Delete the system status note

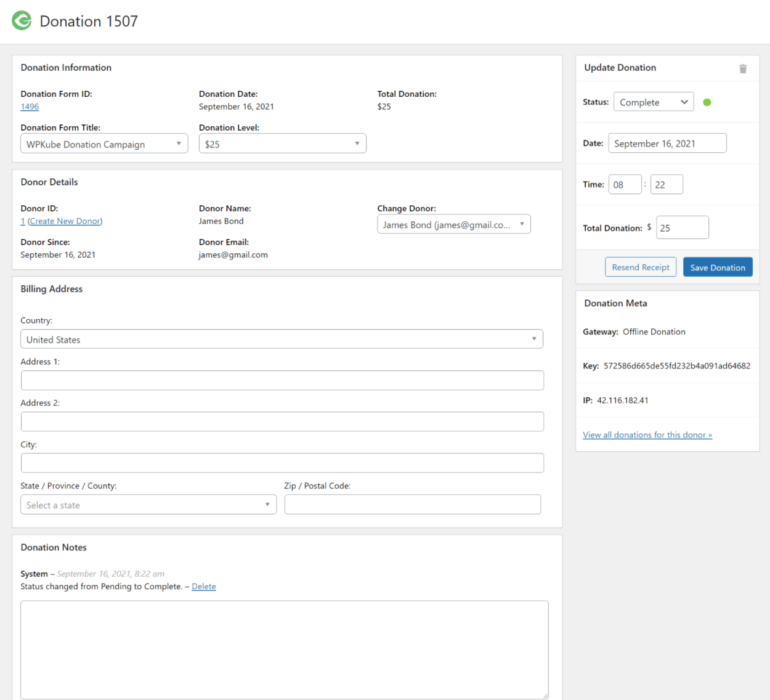pos(204,587)
